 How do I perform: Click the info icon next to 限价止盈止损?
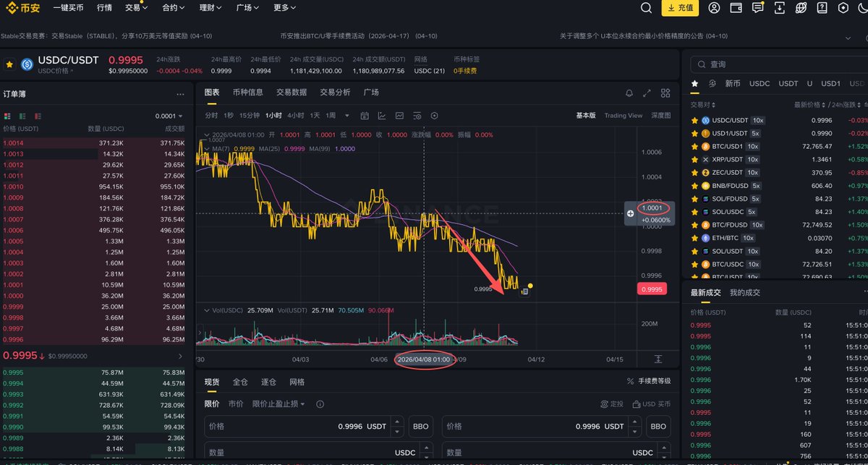[x=320, y=404]
